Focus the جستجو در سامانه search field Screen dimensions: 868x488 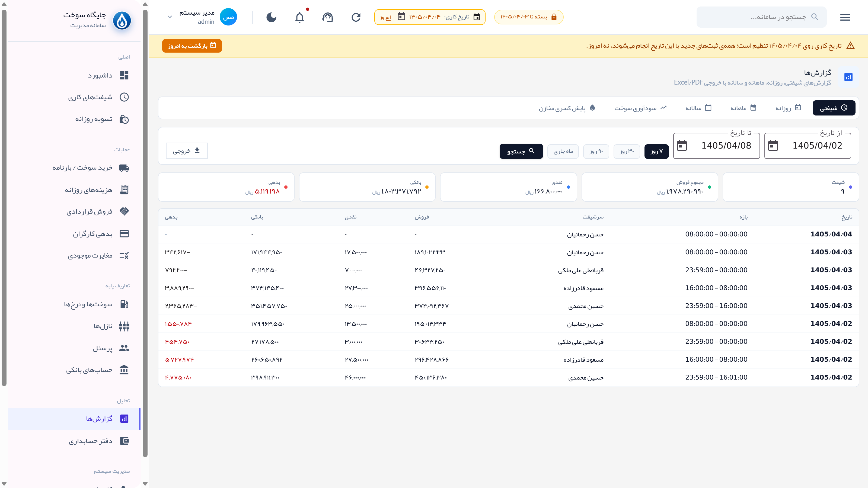point(761,17)
